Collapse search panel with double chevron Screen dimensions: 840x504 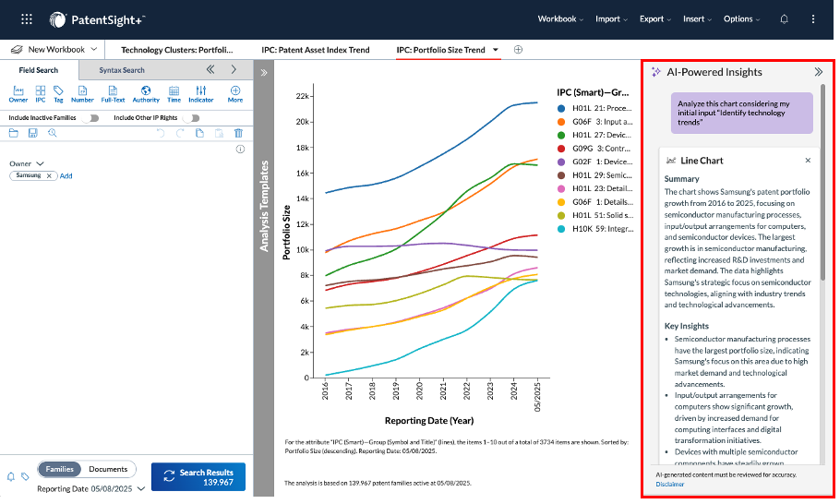(210, 69)
